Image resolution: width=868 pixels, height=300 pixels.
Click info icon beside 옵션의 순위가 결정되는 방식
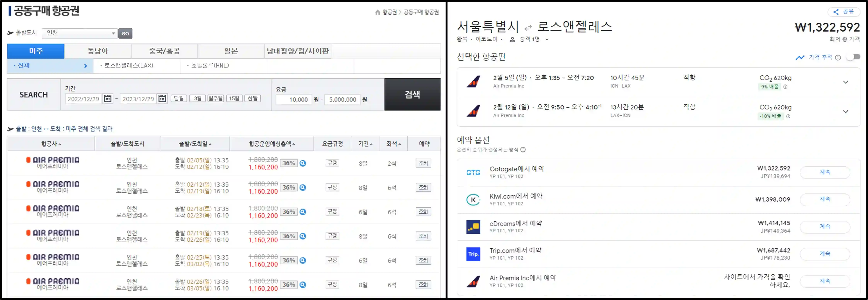tap(523, 150)
